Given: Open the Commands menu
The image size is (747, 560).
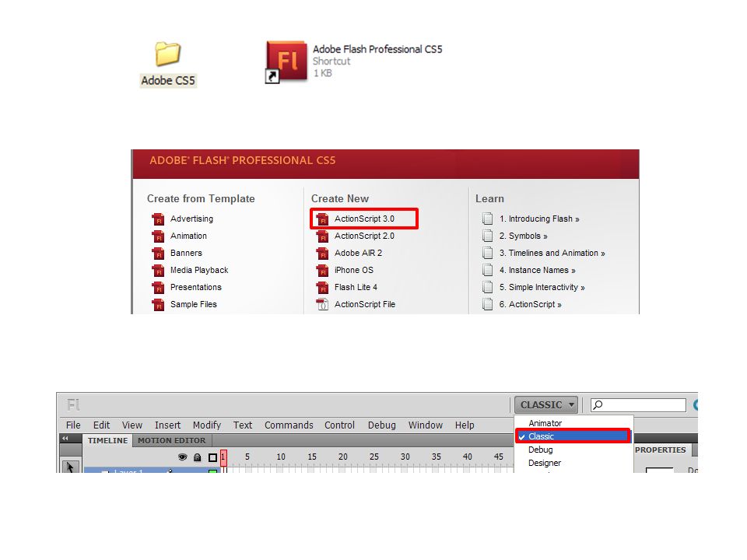Looking at the screenshot, I should pyautogui.click(x=289, y=425).
